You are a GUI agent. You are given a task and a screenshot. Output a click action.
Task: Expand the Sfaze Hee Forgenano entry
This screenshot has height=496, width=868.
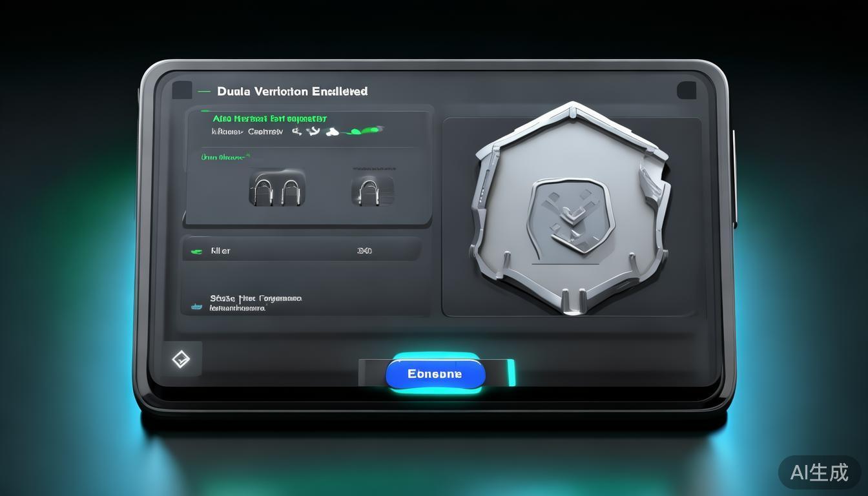click(255, 303)
